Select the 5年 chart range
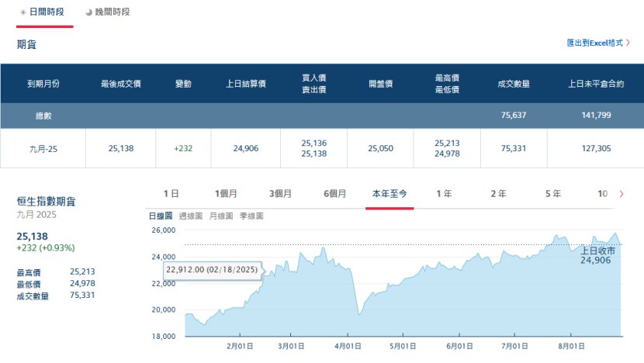The width and height of the screenshot is (644, 363). [552, 193]
